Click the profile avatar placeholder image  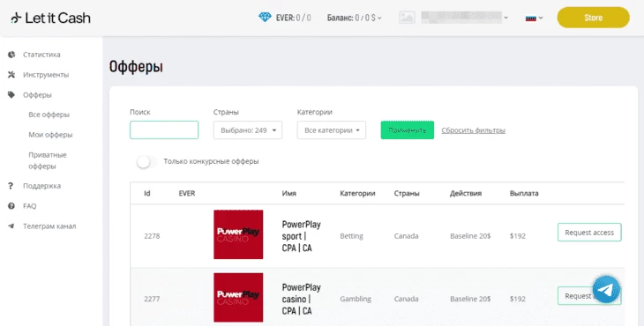[407, 18]
